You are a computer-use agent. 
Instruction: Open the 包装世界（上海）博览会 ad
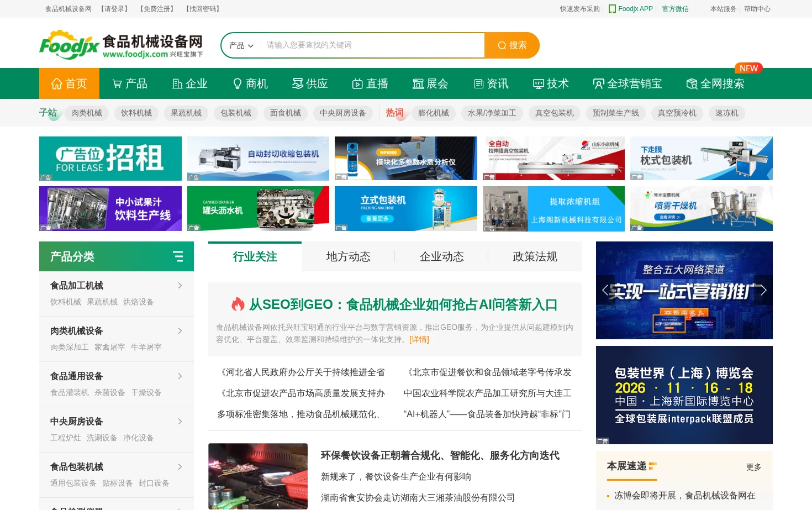point(684,395)
